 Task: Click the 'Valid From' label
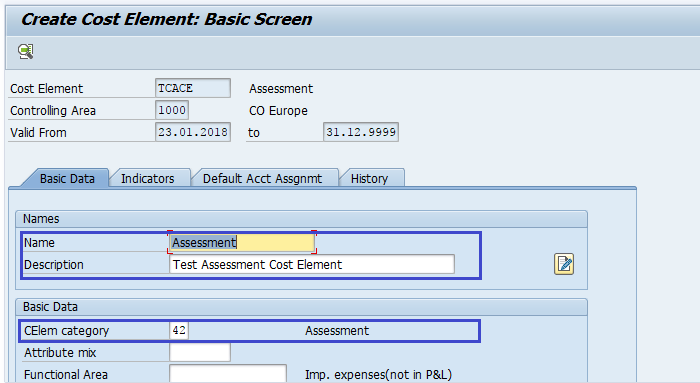[x=38, y=133]
